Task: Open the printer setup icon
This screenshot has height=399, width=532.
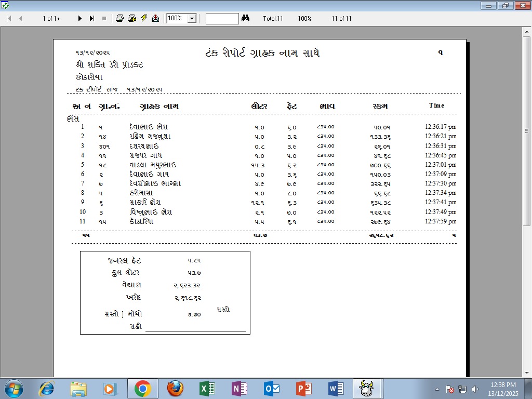Action: 132,18
